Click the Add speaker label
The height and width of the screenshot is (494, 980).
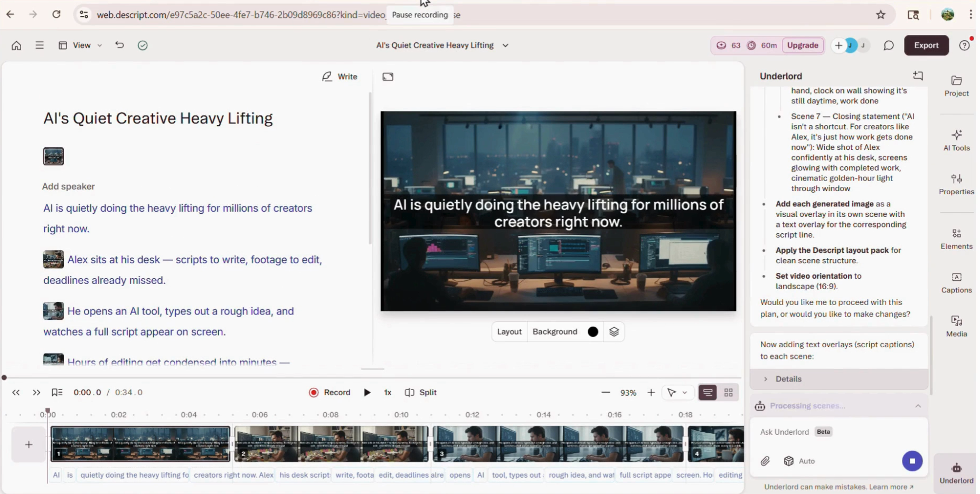tap(69, 186)
